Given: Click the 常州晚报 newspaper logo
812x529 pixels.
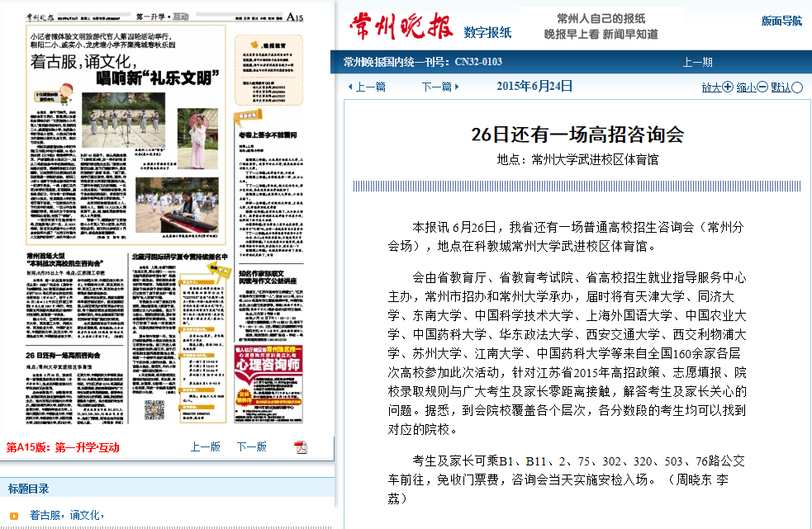Looking at the screenshot, I should 401,26.
